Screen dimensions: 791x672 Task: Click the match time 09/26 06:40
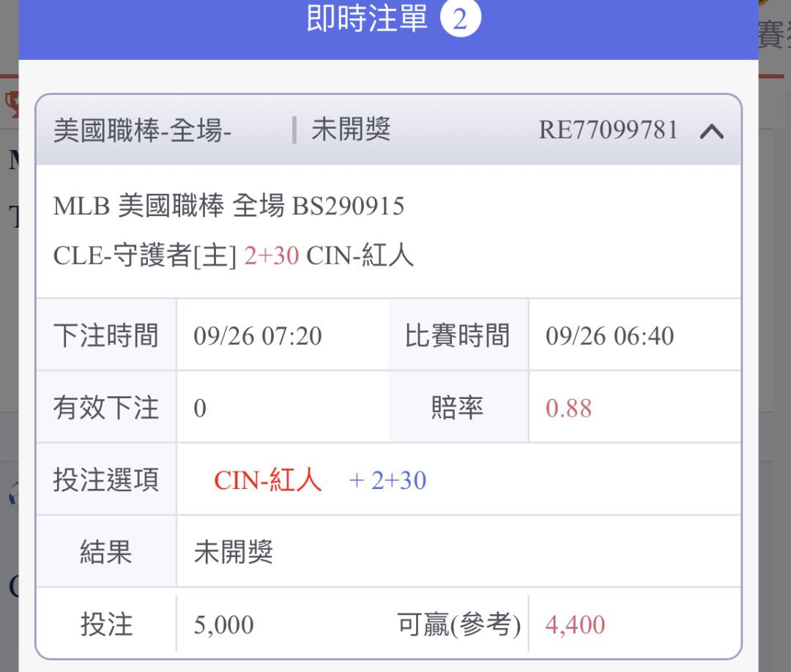(x=610, y=336)
